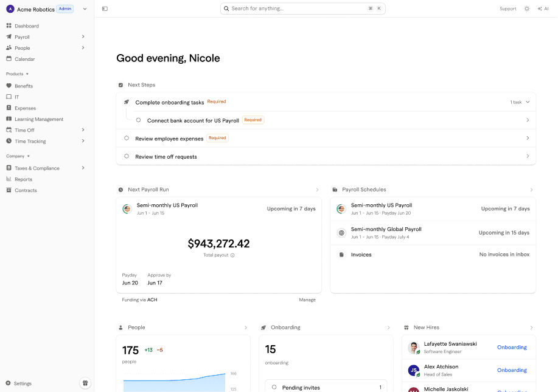
Task: Click the Support link
Action: pos(508,9)
